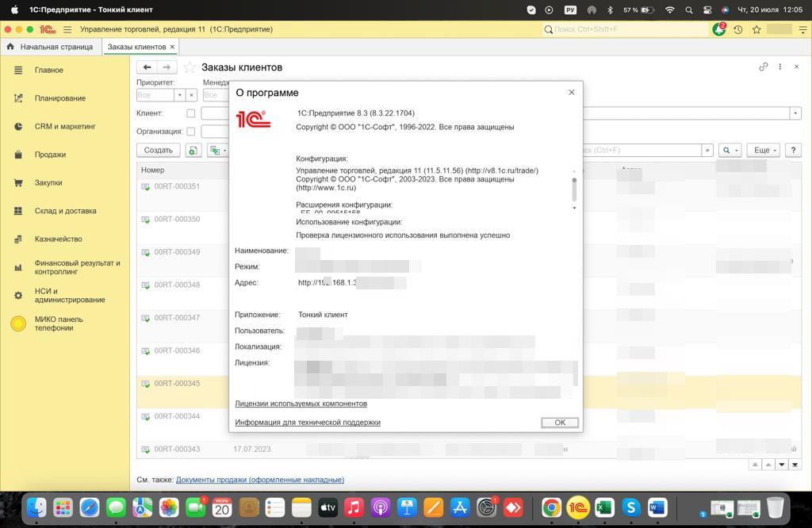This screenshot has width=812, height=528.
Task: Open the 1C main menu hamburger icon
Action: click(67, 29)
